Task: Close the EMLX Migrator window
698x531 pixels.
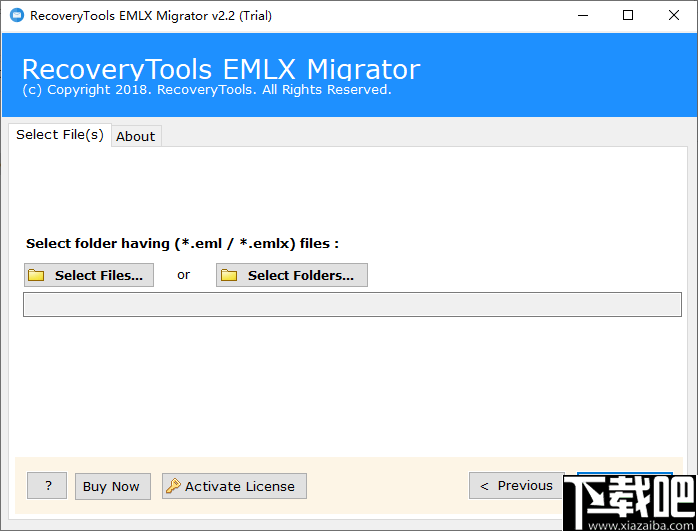Action: click(x=674, y=16)
